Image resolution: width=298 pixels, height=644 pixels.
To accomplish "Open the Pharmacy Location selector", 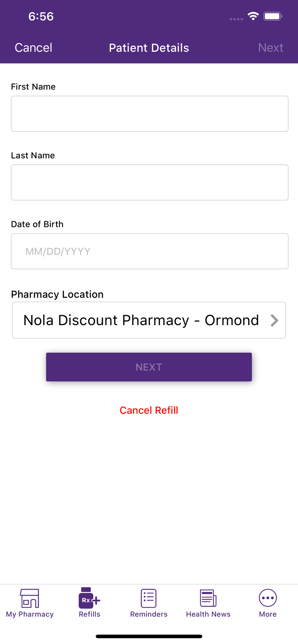I will [x=149, y=320].
